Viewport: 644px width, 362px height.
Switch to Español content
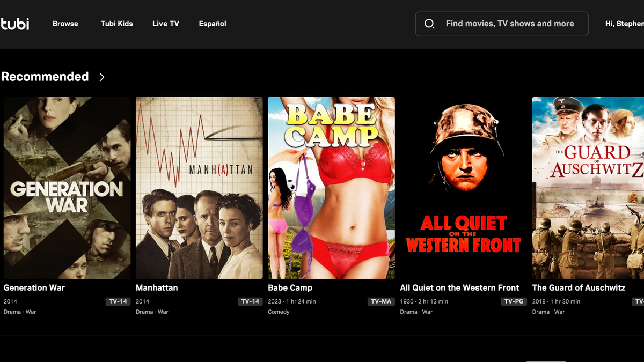pos(213,24)
